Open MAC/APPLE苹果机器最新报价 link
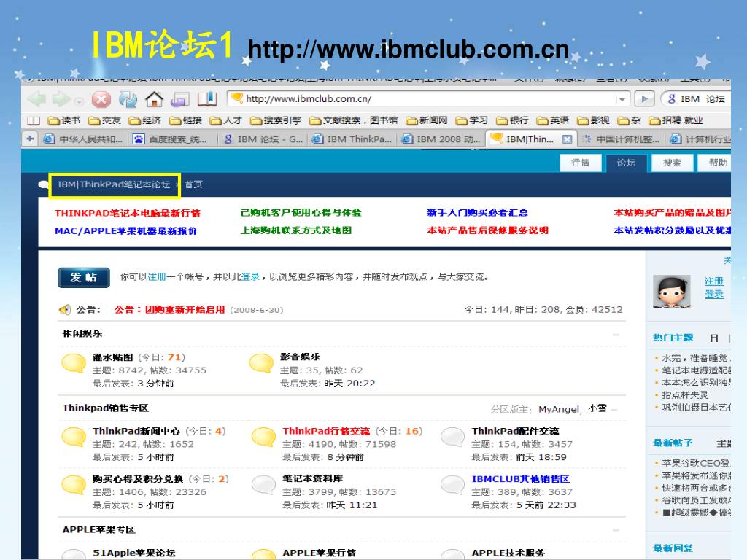 pos(125,230)
